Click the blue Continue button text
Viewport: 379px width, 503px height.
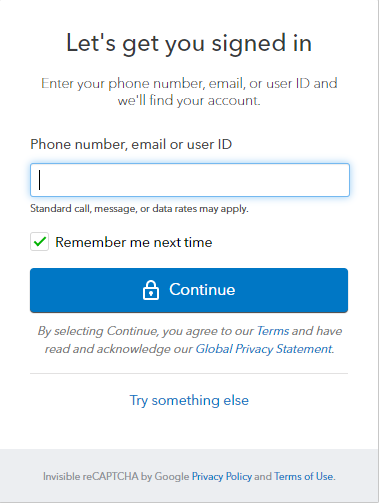click(x=202, y=289)
